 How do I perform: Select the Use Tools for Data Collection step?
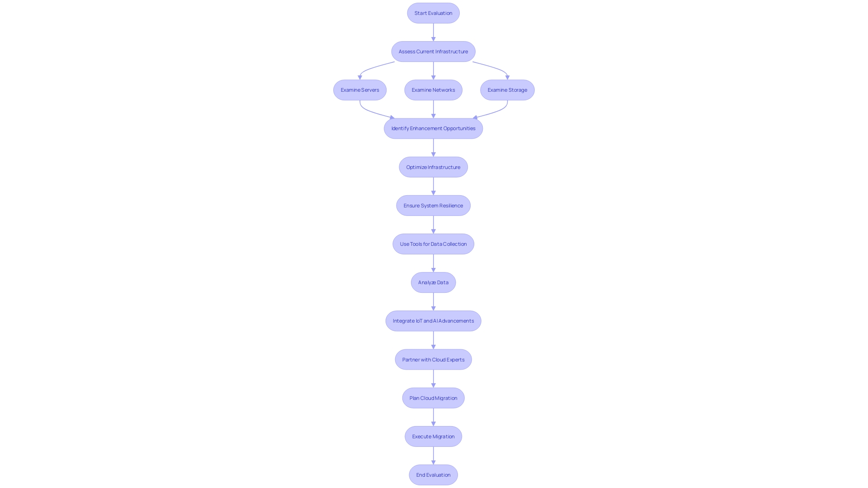(433, 243)
